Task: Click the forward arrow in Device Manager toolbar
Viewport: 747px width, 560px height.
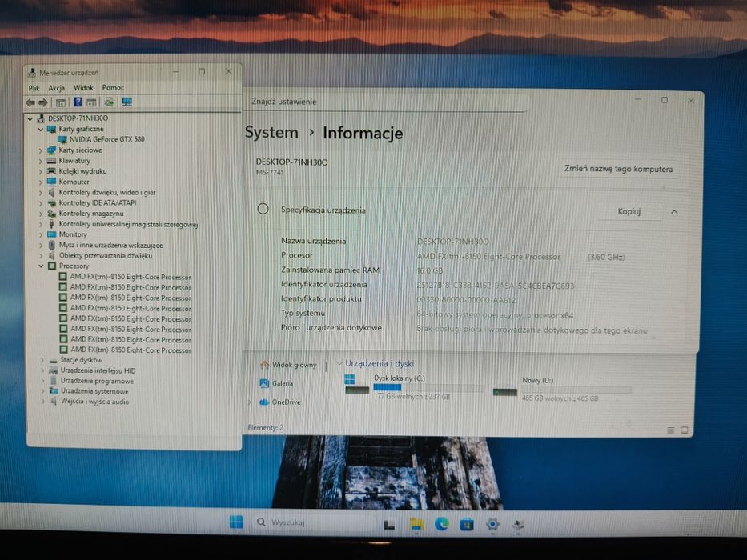Action: point(43,102)
